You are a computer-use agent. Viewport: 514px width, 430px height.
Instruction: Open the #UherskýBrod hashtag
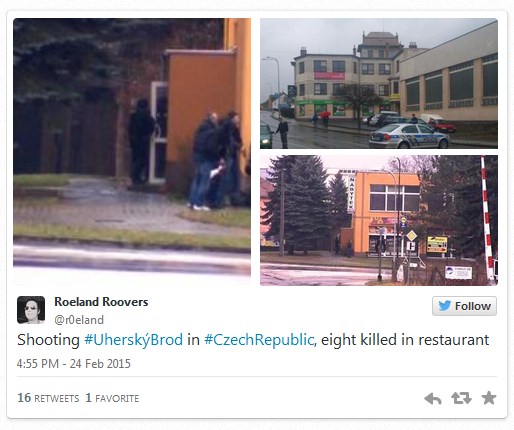pos(133,340)
